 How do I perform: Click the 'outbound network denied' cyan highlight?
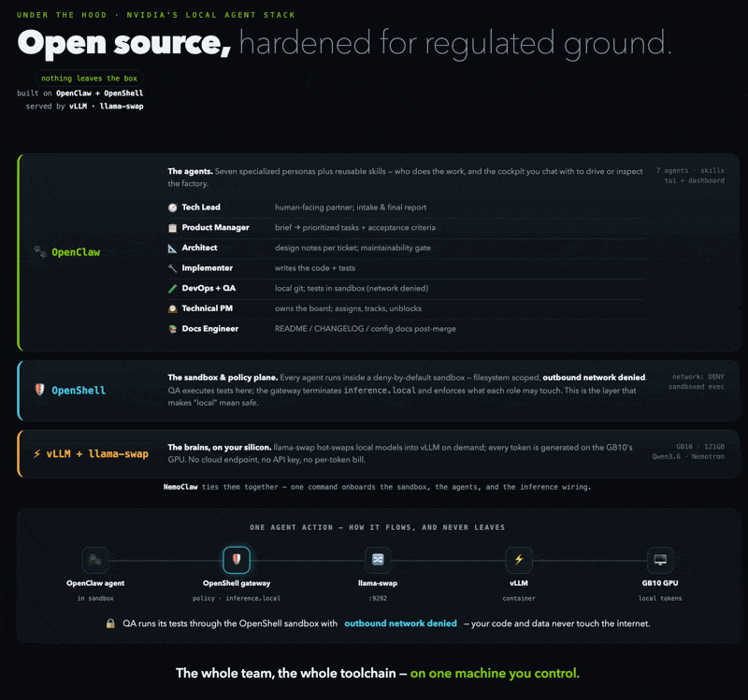click(x=401, y=623)
